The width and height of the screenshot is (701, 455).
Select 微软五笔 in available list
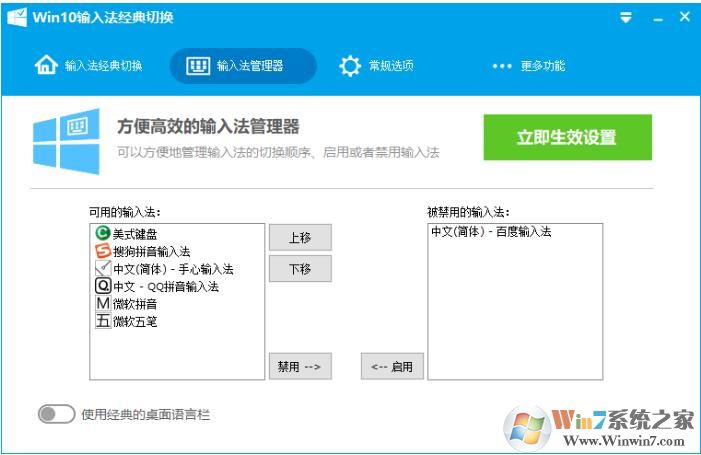[177, 321]
